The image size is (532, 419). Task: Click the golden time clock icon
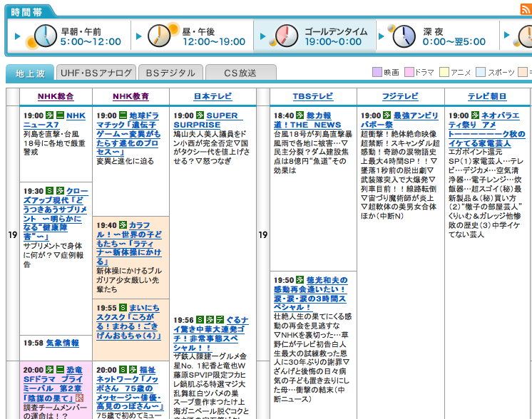287,36
